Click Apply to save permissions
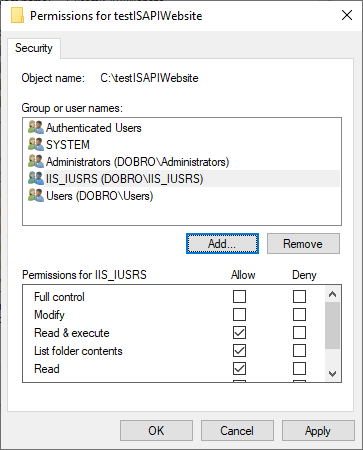 (x=318, y=430)
